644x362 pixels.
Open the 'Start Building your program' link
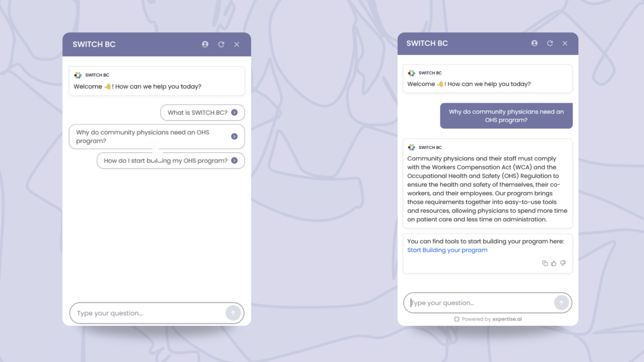point(447,250)
